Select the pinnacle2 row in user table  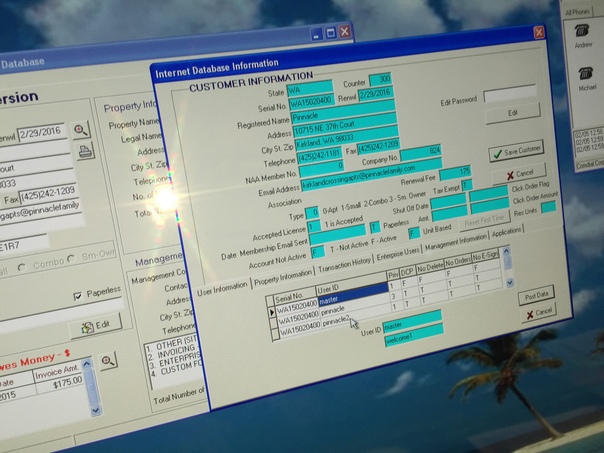pos(335,320)
